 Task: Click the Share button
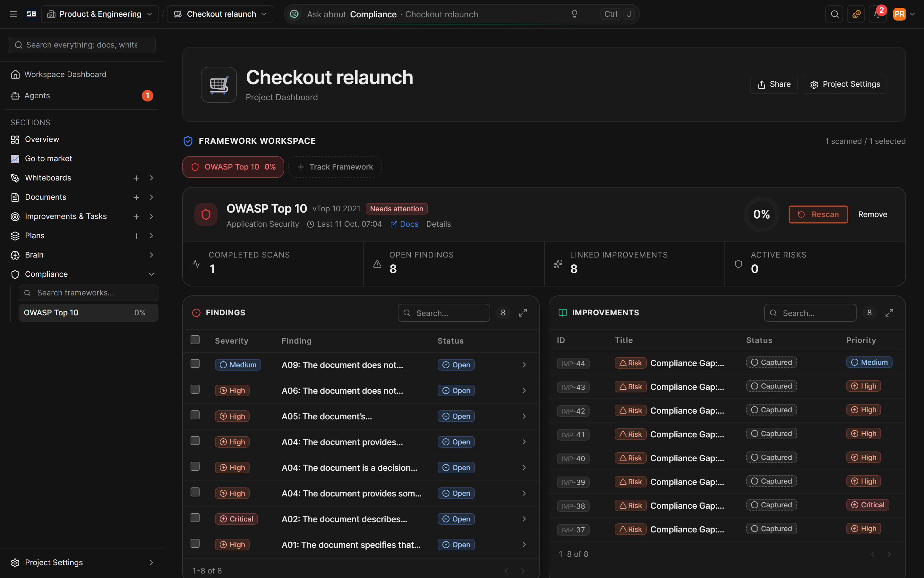pyautogui.click(x=774, y=84)
